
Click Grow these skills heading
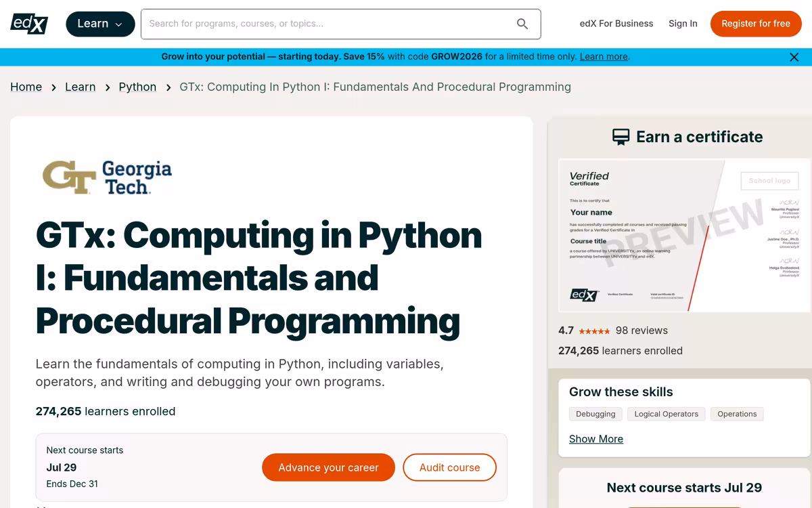(x=621, y=391)
